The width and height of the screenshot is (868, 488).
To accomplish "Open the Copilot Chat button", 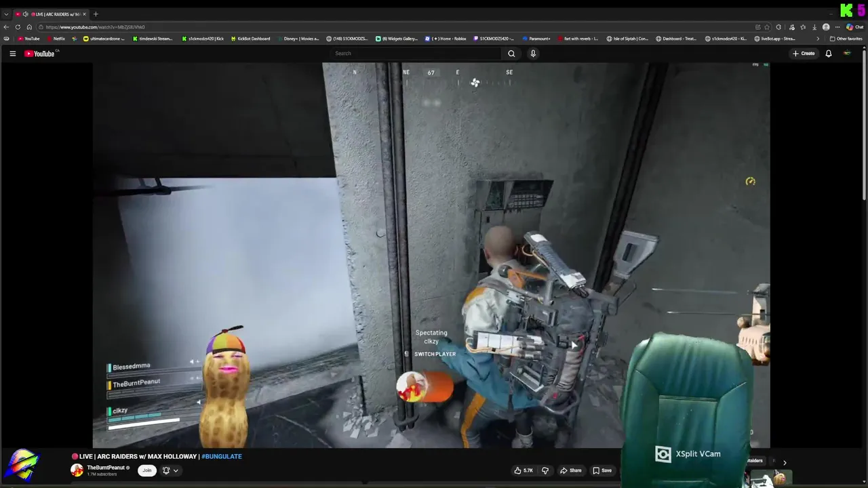I will click(x=854, y=27).
